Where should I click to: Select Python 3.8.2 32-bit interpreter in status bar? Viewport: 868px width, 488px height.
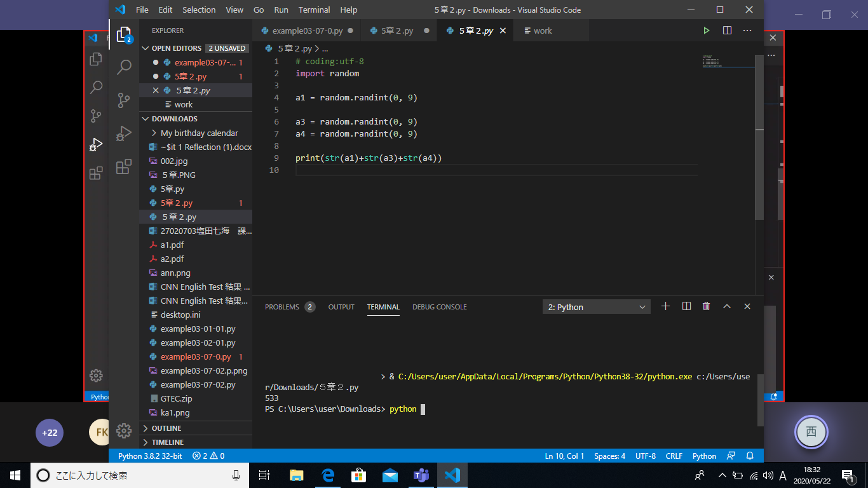pyautogui.click(x=150, y=456)
